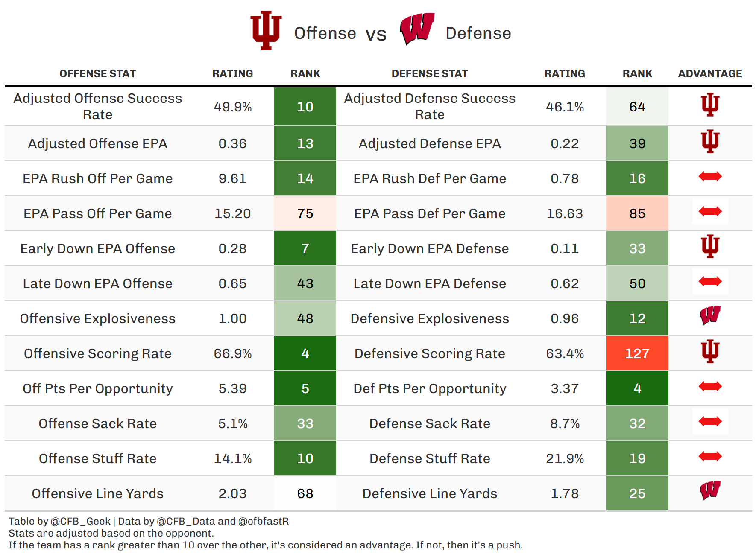Click the Defensive Line Yards label
Viewport: 756px width, 560px height.
pyautogui.click(x=430, y=493)
